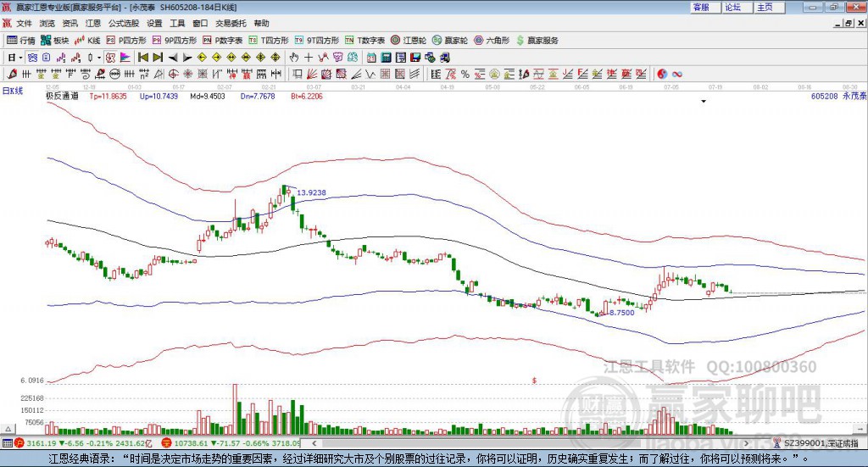Click the Up=10.7439 value
868x467 pixels.
(x=159, y=97)
